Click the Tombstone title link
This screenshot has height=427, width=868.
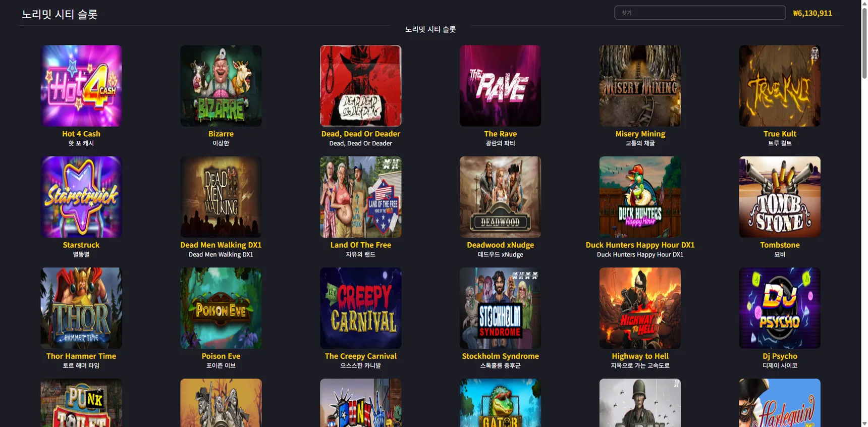(x=780, y=245)
